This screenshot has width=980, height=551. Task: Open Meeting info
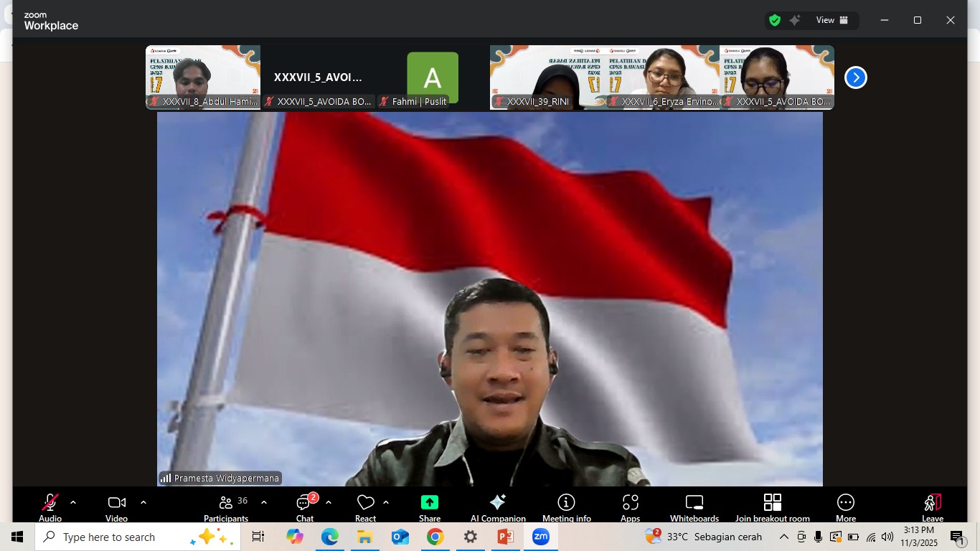[x=566, y=507]
